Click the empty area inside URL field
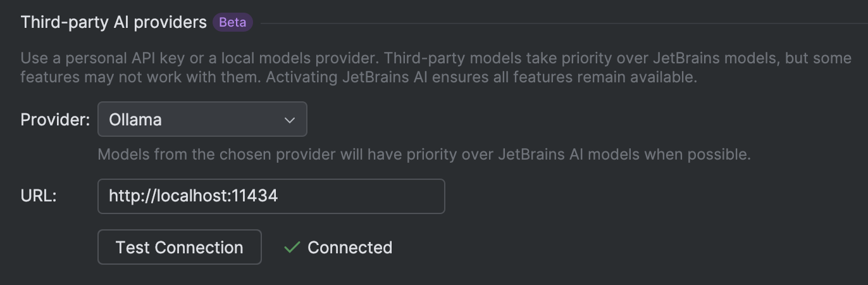868x285 pixels. click(367, 196)
